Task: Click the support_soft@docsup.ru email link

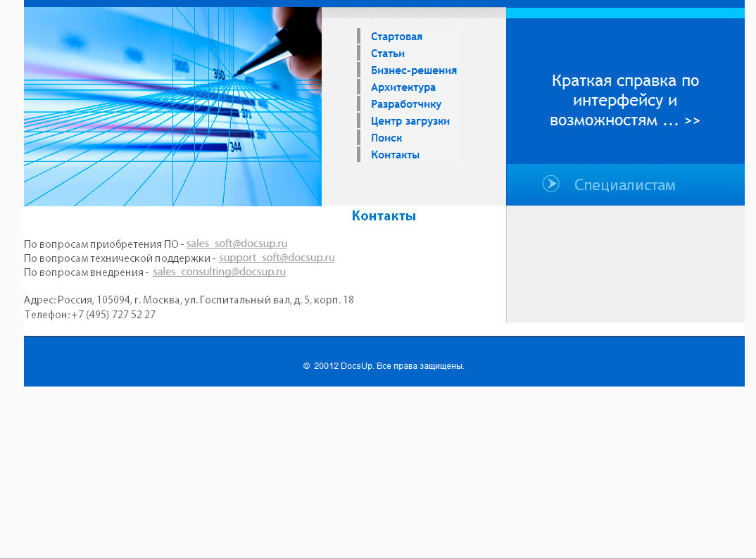Action: (x=277, y=258)
